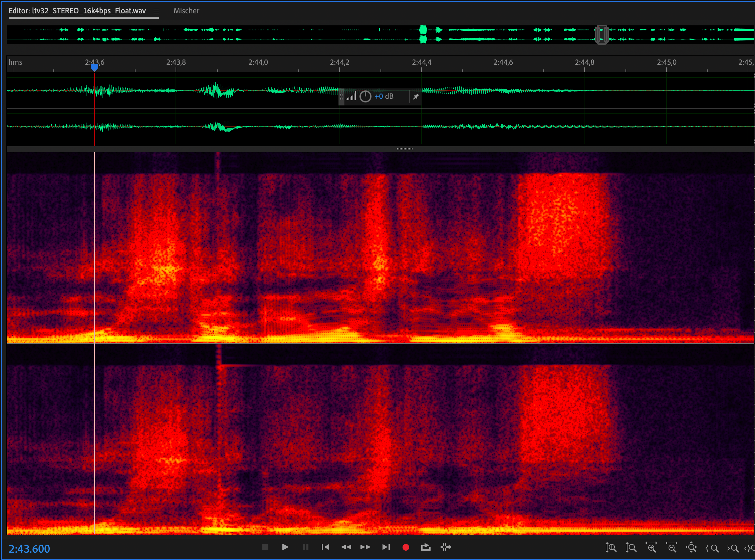Select the Editor ltv32_STEREO_16k4bps_Float.wav tab

[x=77, y=11]
